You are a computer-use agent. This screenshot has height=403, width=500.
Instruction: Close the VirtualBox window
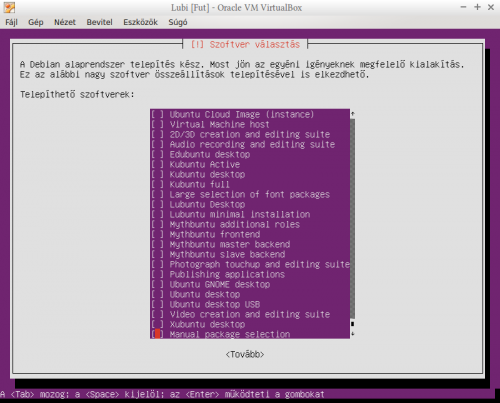[491, 7]
